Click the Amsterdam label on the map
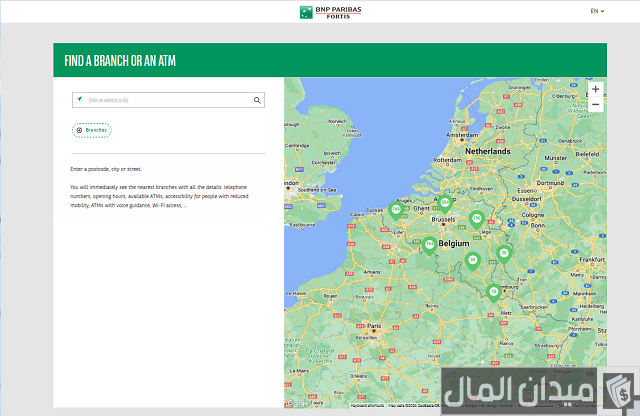The image size is (640, 416). 463,134
